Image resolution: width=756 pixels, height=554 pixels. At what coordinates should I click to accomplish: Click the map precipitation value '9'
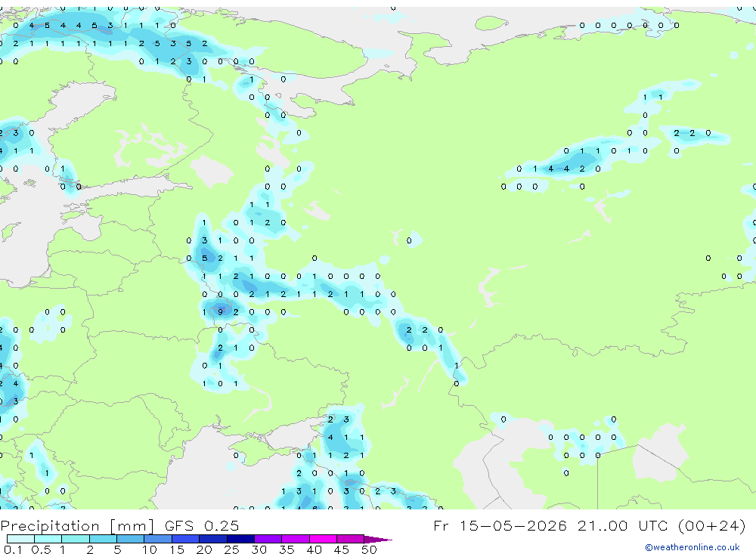(220, 312)
